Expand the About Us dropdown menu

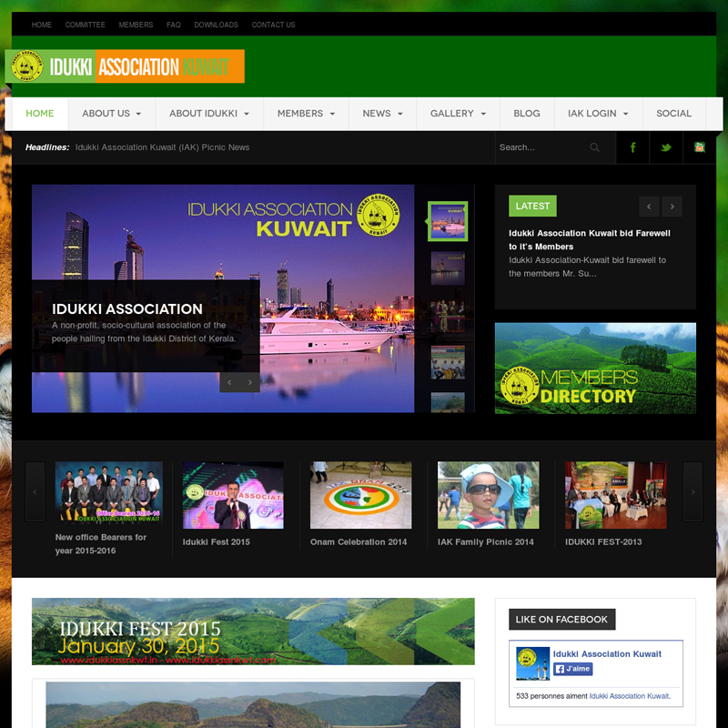(111, 113)
